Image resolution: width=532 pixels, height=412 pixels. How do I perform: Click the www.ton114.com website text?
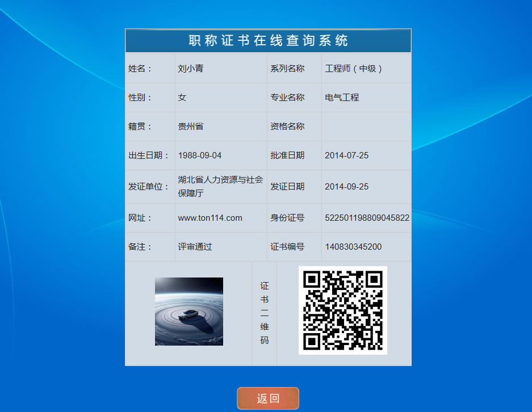[x=210, y=218]
